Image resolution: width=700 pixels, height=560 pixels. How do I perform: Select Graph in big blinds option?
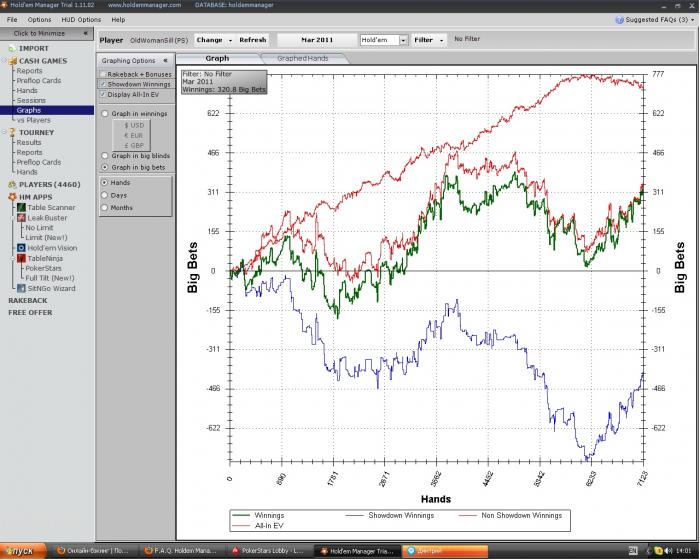tap(106, 156)
